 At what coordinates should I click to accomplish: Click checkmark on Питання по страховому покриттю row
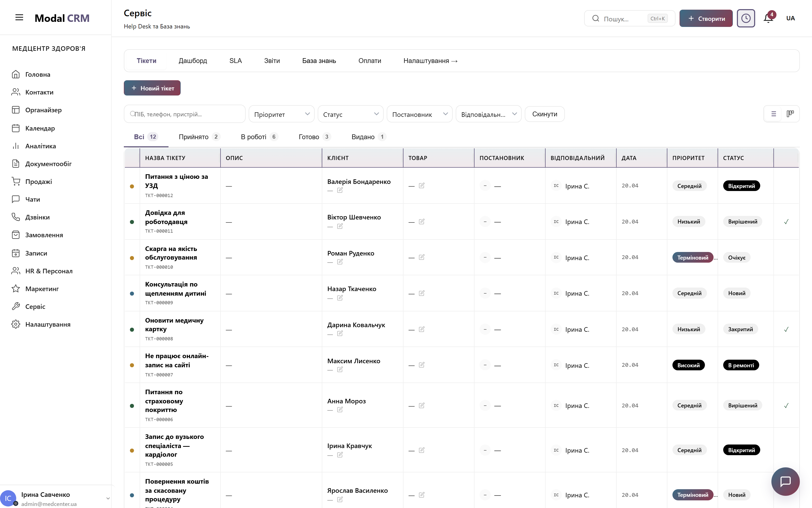tap(786, 406)
